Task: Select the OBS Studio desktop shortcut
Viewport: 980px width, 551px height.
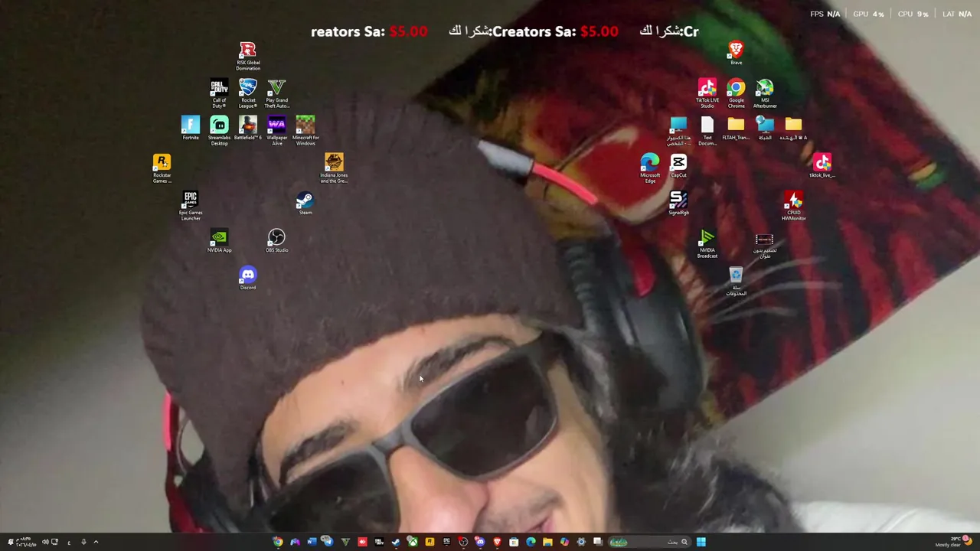Action: 276,240
